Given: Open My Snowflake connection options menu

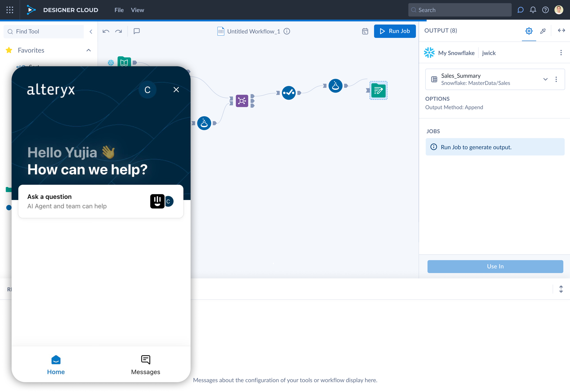Looking at the screenshot, I should click(x=561, y=52).
